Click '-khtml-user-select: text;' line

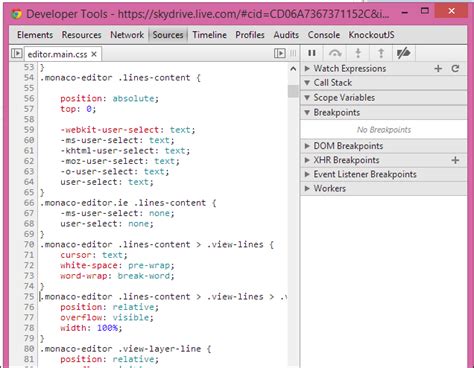(x=125, y=151)
